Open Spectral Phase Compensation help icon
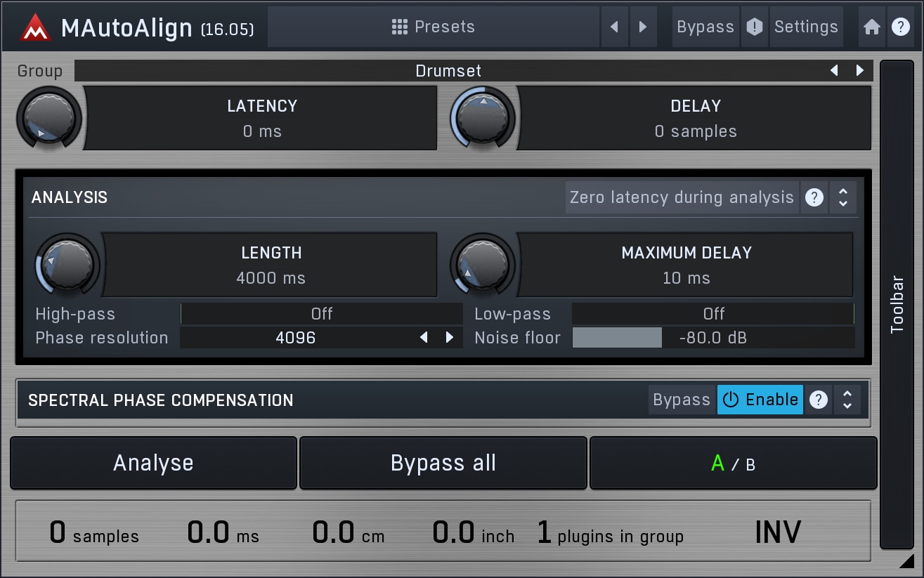Viewport: 924px width, 578px height. 818,400
